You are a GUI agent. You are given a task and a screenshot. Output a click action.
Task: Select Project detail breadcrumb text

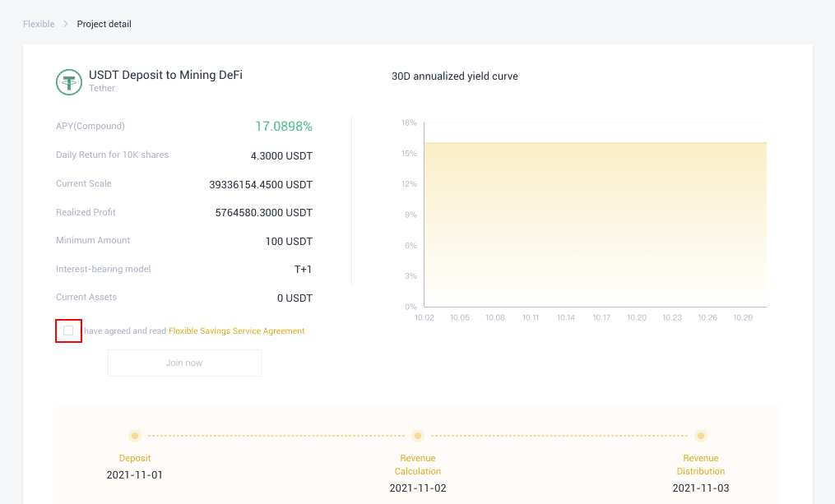(x=104, y=24)
